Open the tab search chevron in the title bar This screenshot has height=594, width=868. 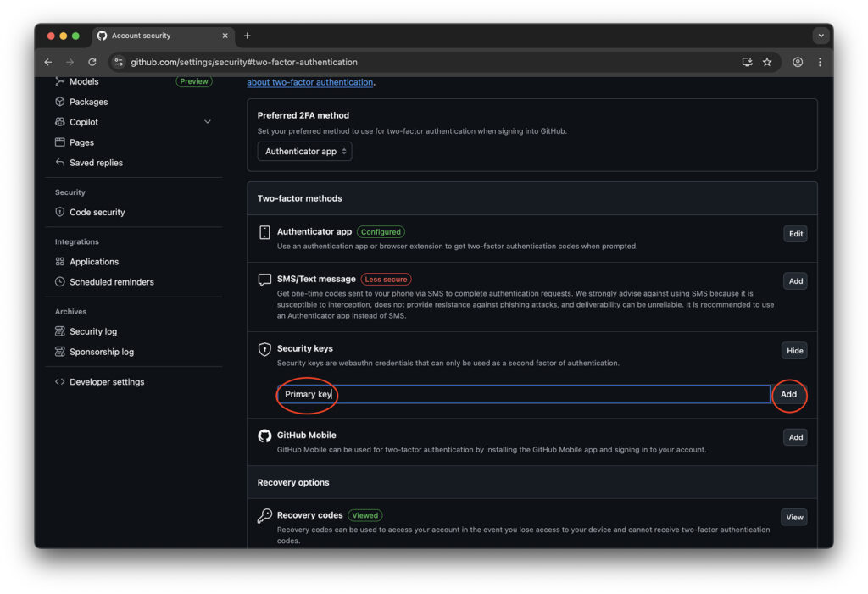click(821, 36)
